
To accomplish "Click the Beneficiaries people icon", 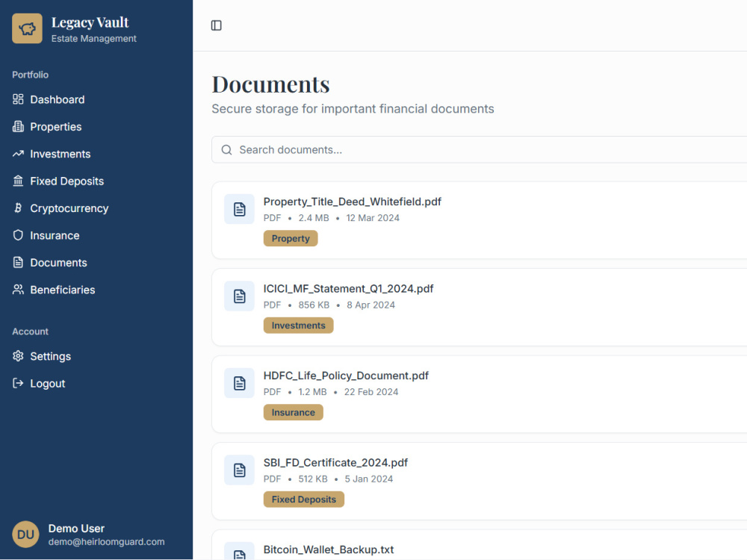I will coord(18,289).
